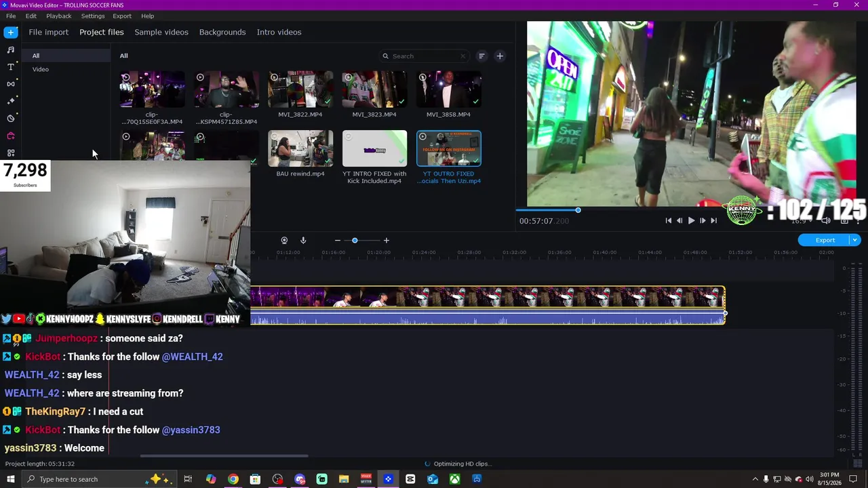Click the timeline ruler at 01:40:00

pos(604,253)
